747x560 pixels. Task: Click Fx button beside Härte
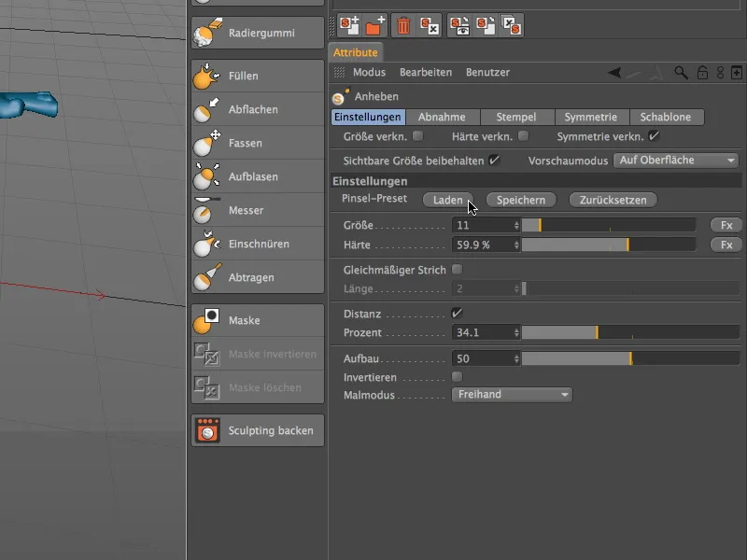click(x=726, y=245)
